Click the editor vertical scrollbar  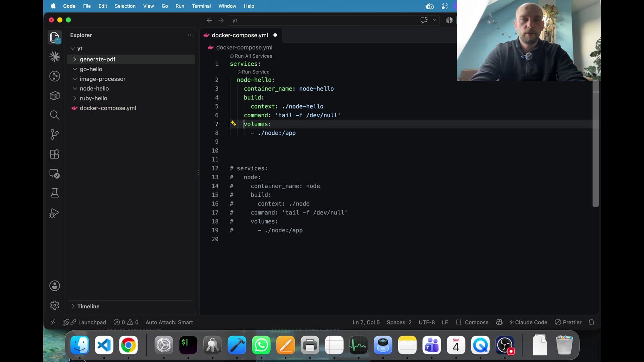596,144
